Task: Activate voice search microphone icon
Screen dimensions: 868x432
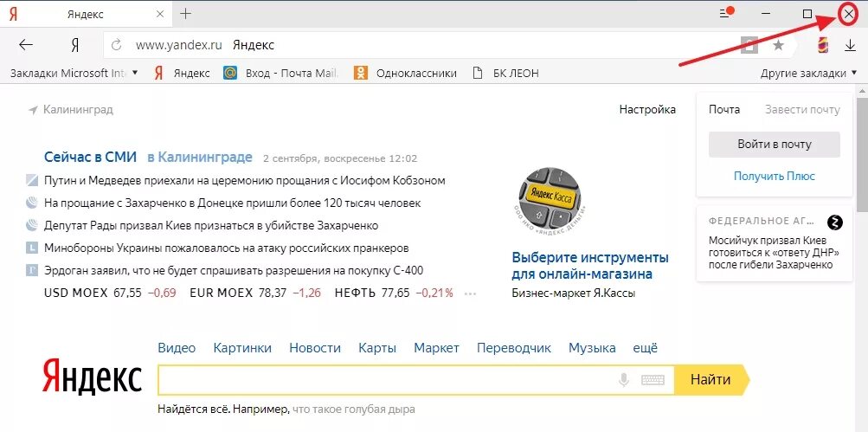Action: [x=624, y=380]
